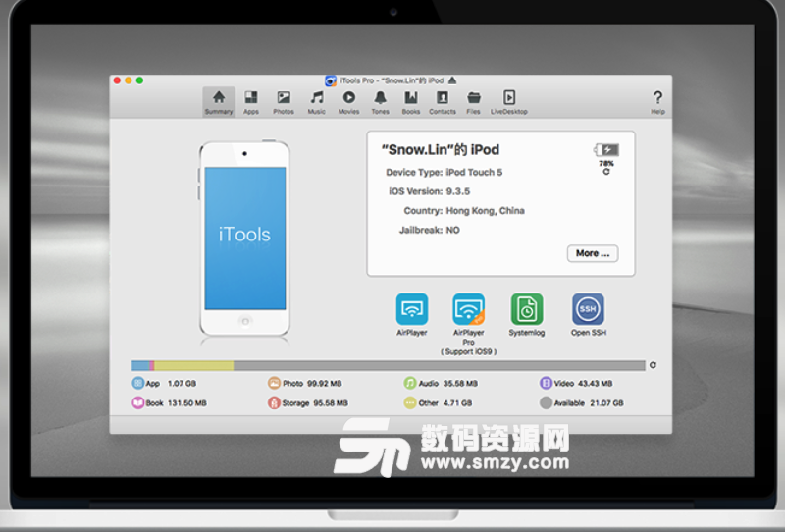The height and width of the screenshot is (532, 785).
Task: Click the iTools app icon in title
Action: click(331, 80)
